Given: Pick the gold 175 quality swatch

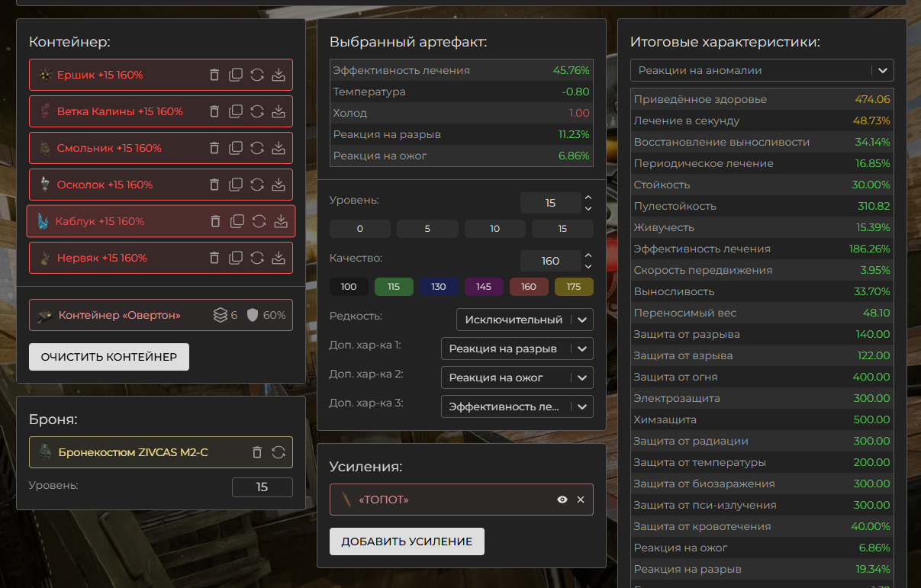Looking at the screenshot, I should pyautogui.click(x=574, y=287).
